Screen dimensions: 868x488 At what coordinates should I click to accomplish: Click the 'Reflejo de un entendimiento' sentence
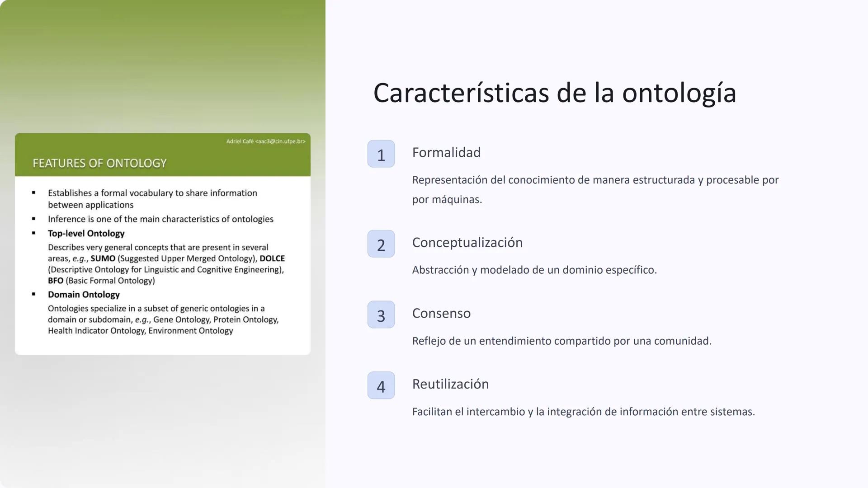[x=561, y=341]
